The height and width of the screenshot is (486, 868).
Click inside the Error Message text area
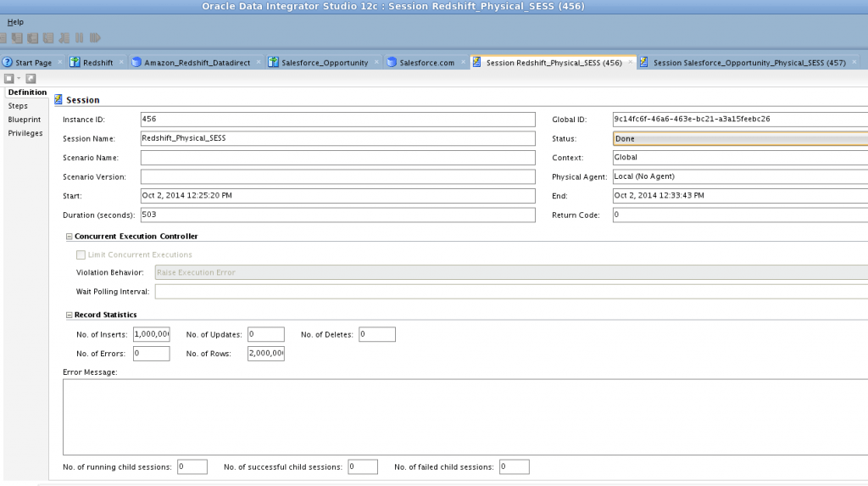[465, 416]
